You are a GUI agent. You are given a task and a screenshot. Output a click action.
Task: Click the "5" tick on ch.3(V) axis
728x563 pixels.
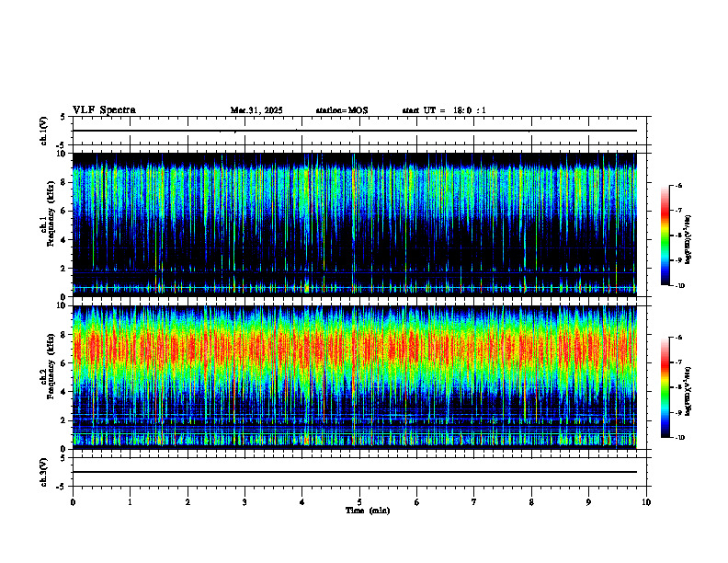click(63, 458)
